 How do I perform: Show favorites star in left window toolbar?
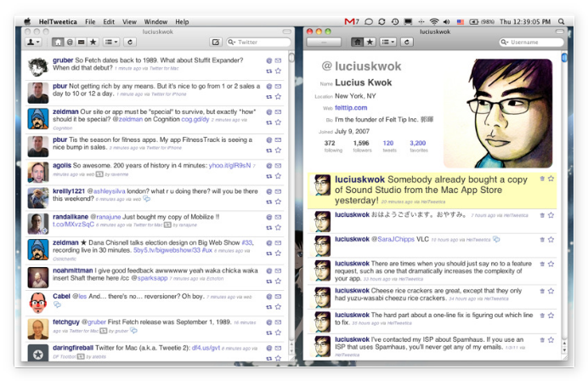pos(93,42)
